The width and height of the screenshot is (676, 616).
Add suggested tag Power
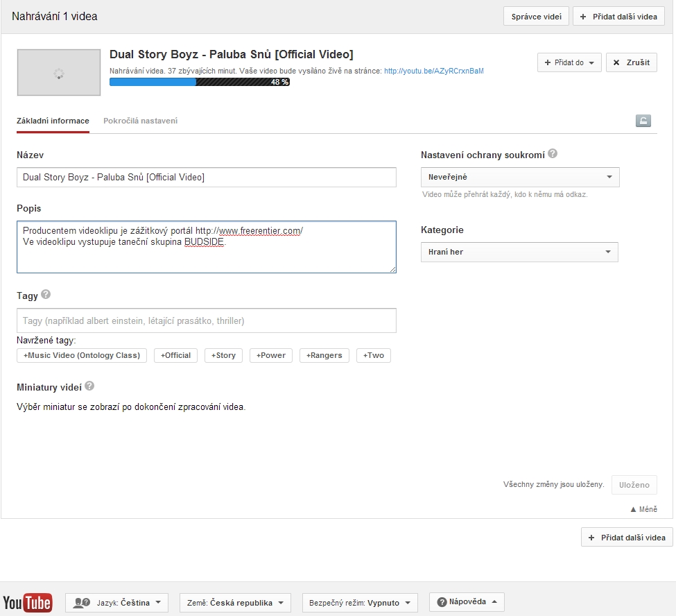click(x=270, y=355)
